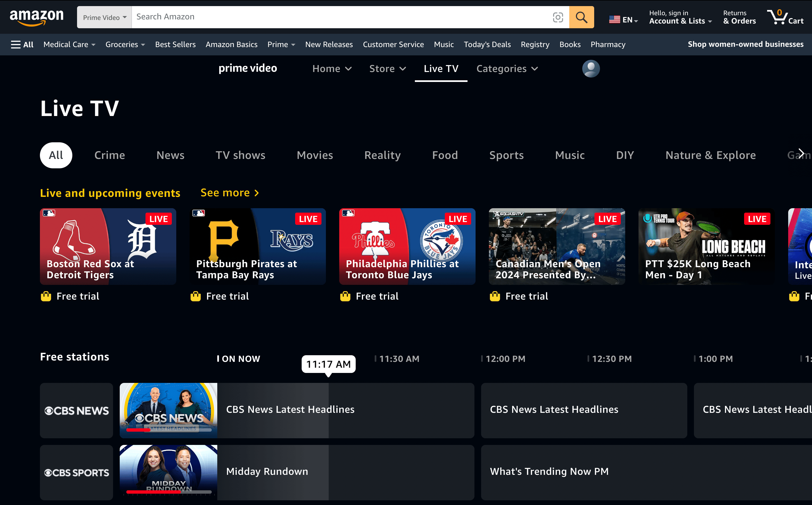This screenshot has height=505, width=812.
Task: Select the All genre filter
Action: pyautogui.click(x=56, y=155)
